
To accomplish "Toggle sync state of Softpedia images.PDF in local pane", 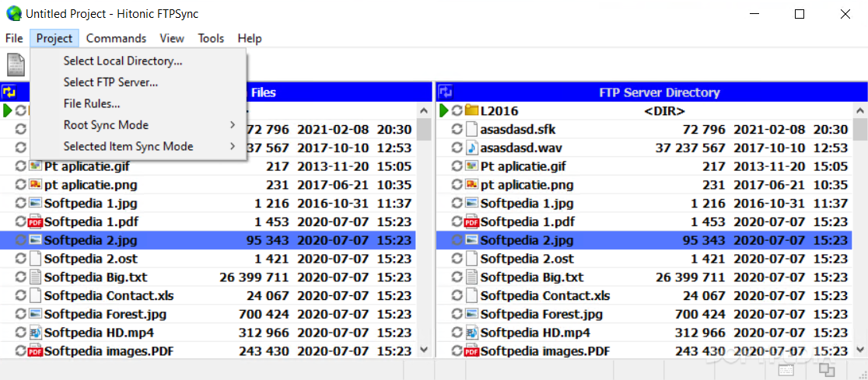I will point(21,350).
